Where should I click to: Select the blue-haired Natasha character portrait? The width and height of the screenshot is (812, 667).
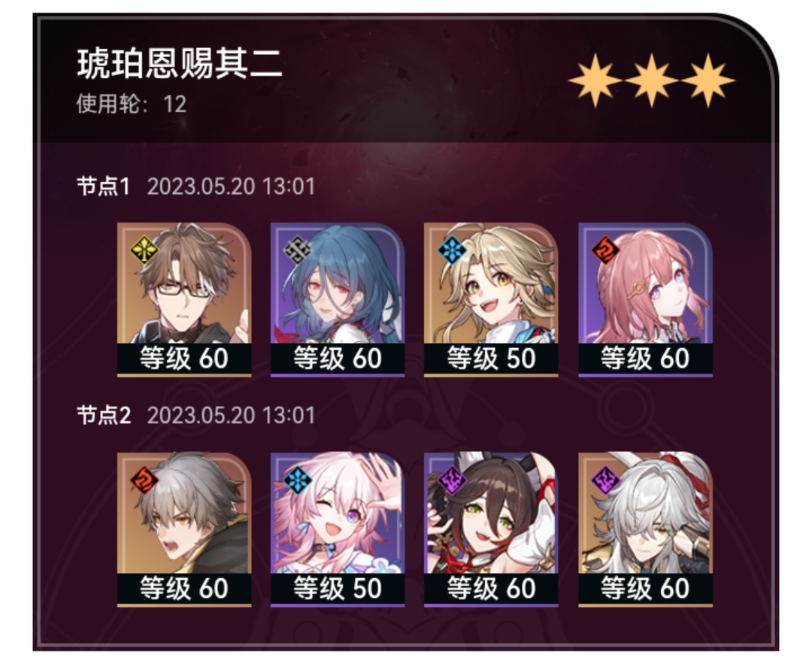337,299
